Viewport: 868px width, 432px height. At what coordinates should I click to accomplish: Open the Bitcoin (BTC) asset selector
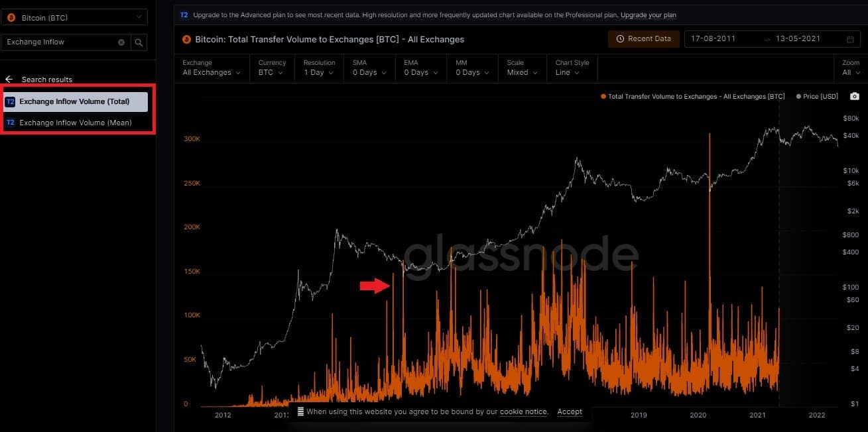click(74, 17)
